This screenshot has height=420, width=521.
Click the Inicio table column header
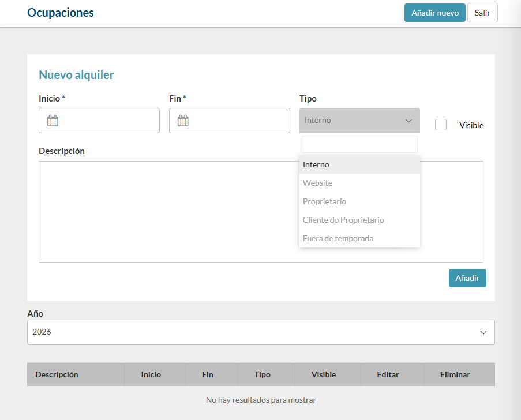click(155, 374)
